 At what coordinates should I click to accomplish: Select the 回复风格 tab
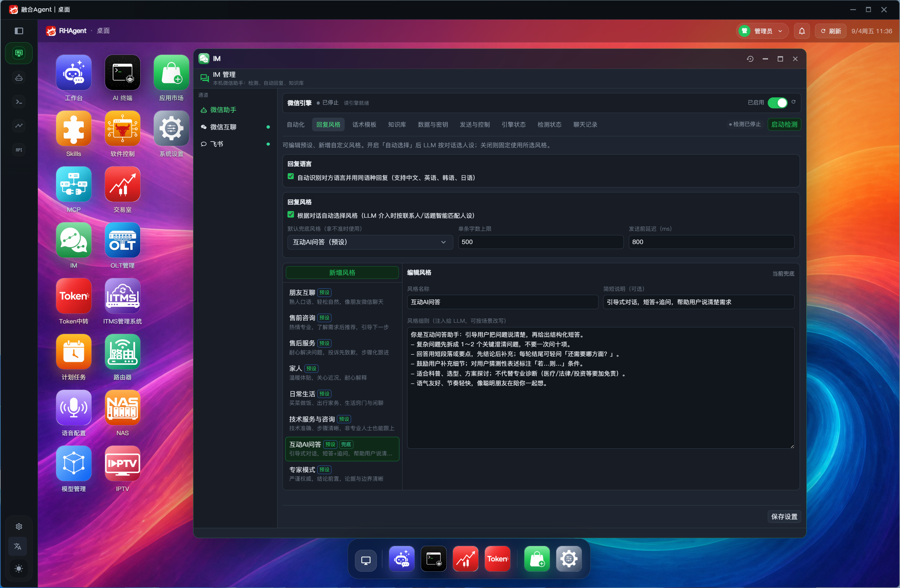click(x=328, y=124)
